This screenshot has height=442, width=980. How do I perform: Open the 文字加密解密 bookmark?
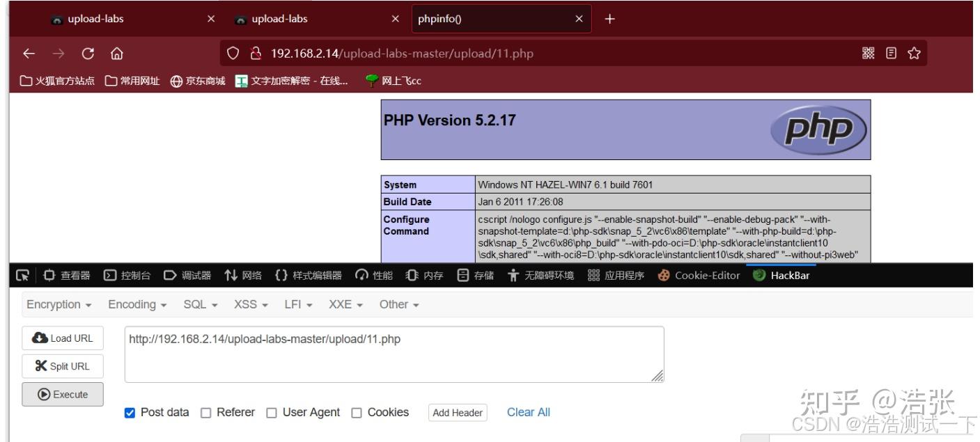pos(291,81)
